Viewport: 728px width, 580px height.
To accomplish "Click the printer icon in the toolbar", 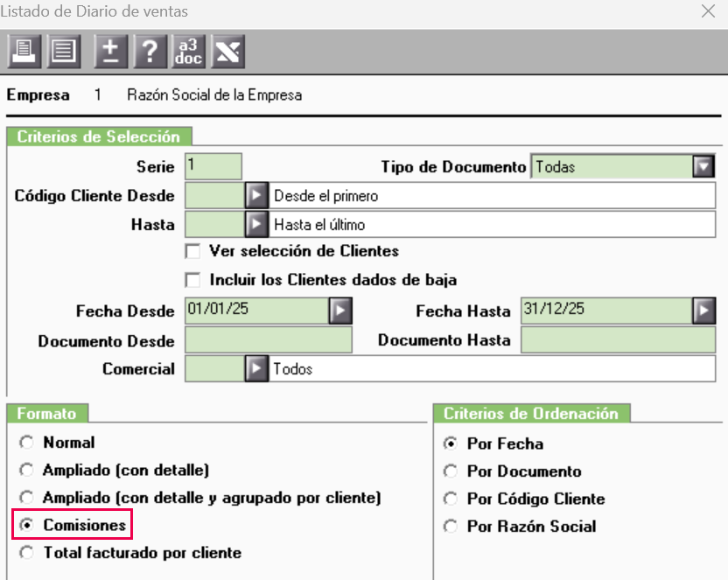I will click(24, 52).
